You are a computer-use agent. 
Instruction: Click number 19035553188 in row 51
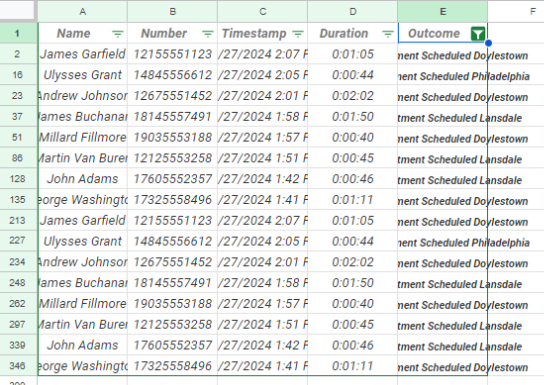point(172,137)
